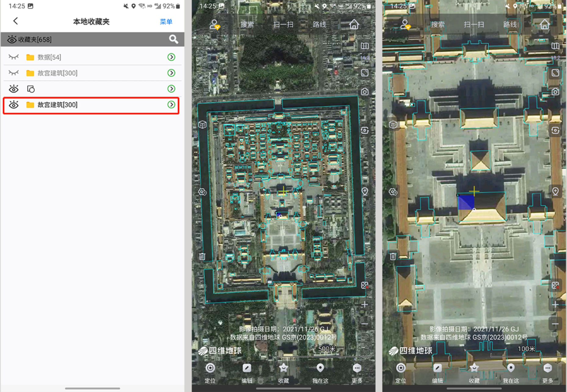The width and height of the screenshot is (567, 392).
Task: Select the blue filled polygon on right map
Action: click(x=465, y=202)
